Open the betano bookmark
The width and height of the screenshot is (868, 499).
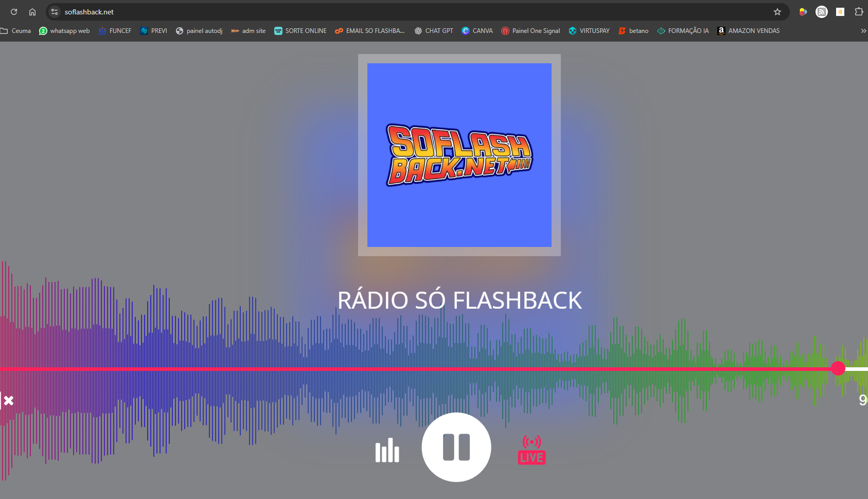coord(633,31)
